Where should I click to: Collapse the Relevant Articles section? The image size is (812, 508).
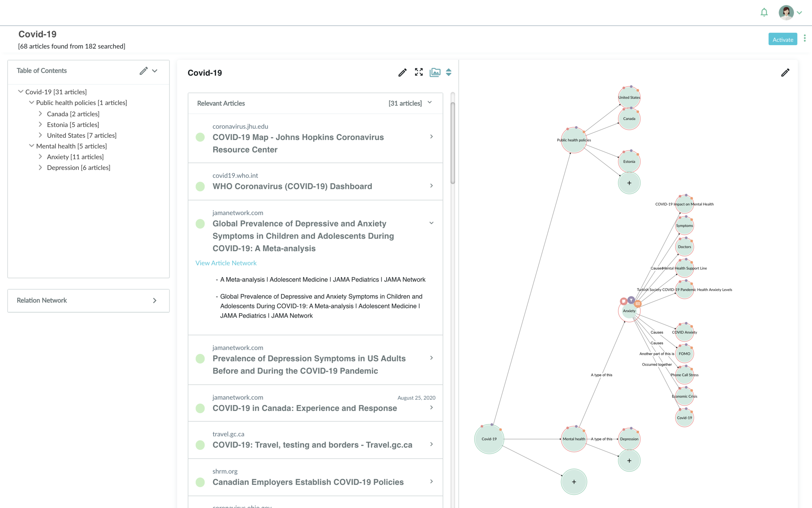point(430,103)
